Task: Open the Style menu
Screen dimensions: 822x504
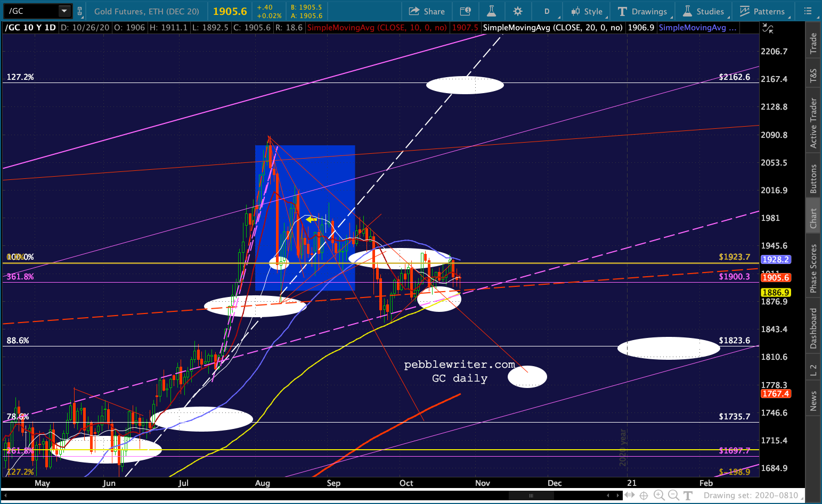Action: point(587,11)
